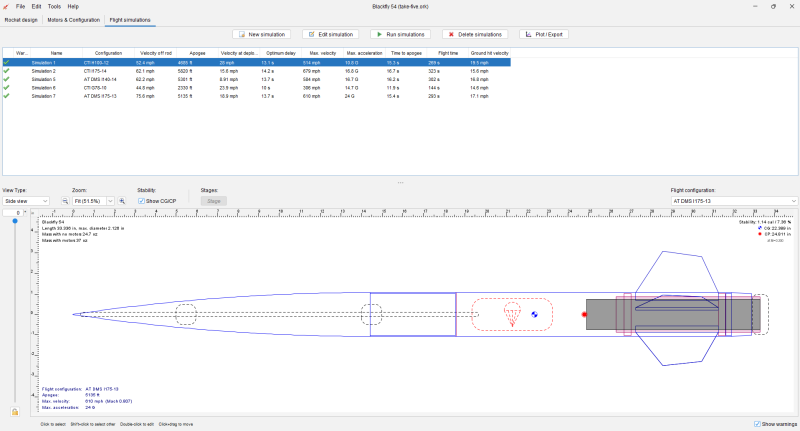Click the green checkmark for Simulation 1
800x431 pixels.
pyautogui.click(x=7, y=63)
